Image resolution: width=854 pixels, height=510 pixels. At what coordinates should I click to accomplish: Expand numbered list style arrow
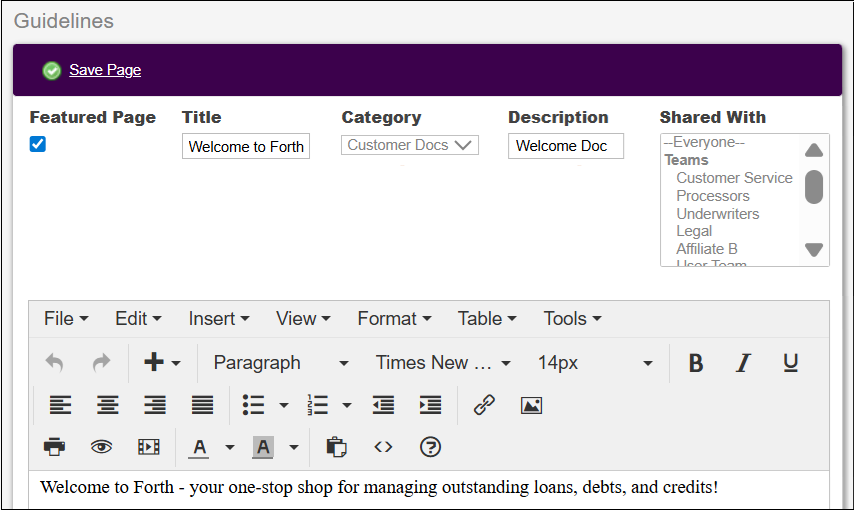[x=347, y=405]
